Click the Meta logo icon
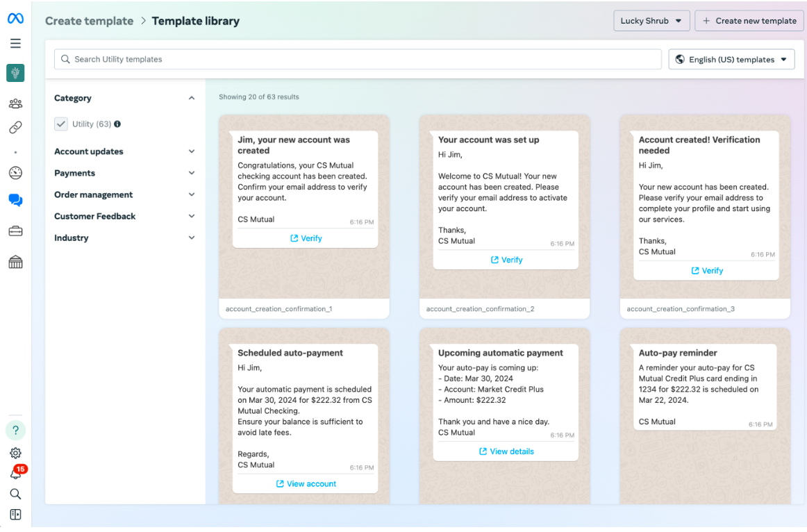This screenshot has height=532, width=807. [15, 19]
